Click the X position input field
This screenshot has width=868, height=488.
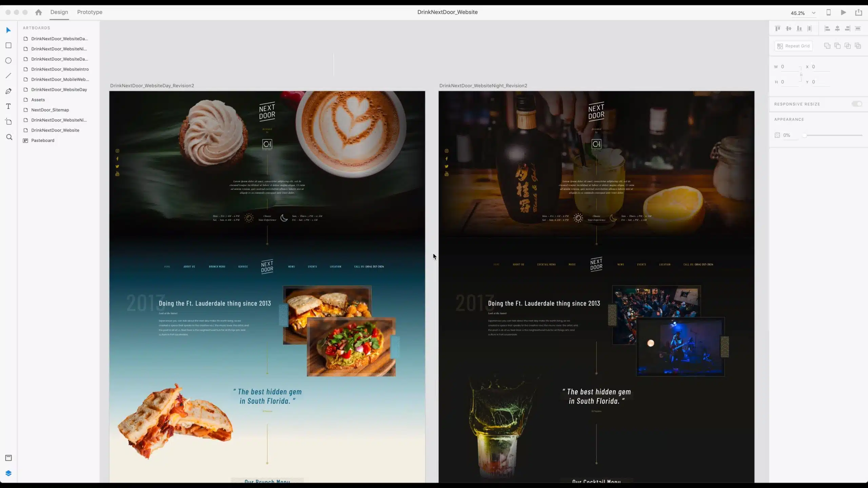coord(821,67)
